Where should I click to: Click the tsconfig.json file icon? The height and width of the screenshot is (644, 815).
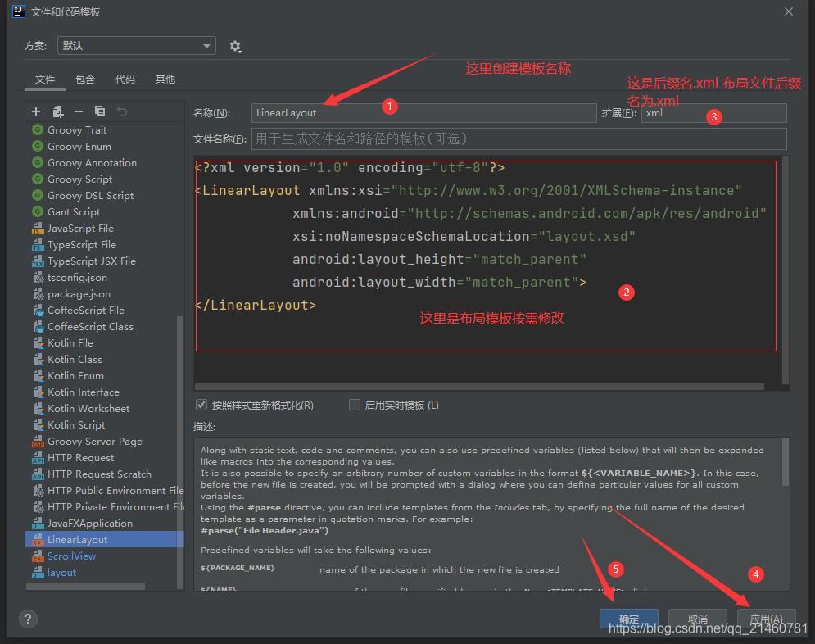click(x=38, y=277)
